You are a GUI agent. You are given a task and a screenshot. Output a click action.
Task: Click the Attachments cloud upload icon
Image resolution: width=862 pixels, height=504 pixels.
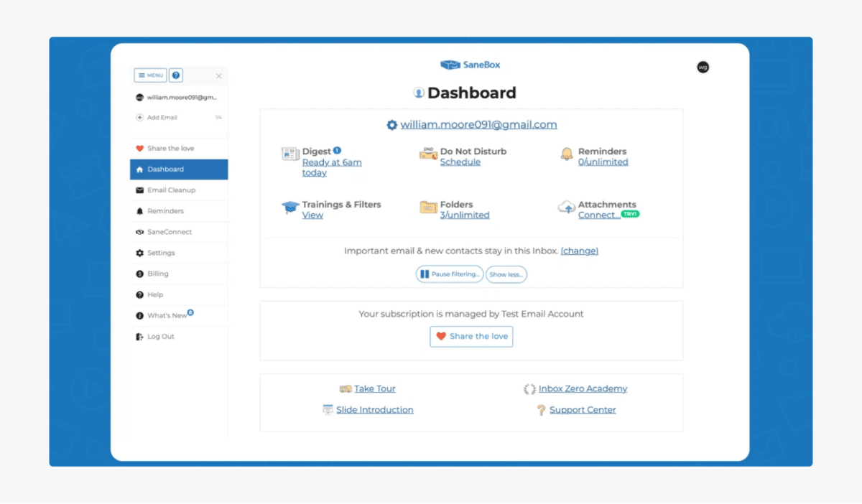[x=567, y=208]
